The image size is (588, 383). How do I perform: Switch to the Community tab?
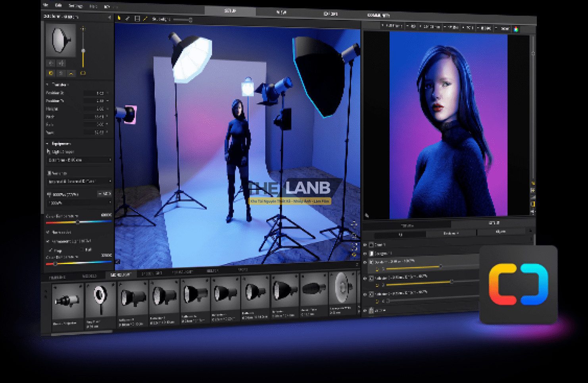tap(378, 15)
